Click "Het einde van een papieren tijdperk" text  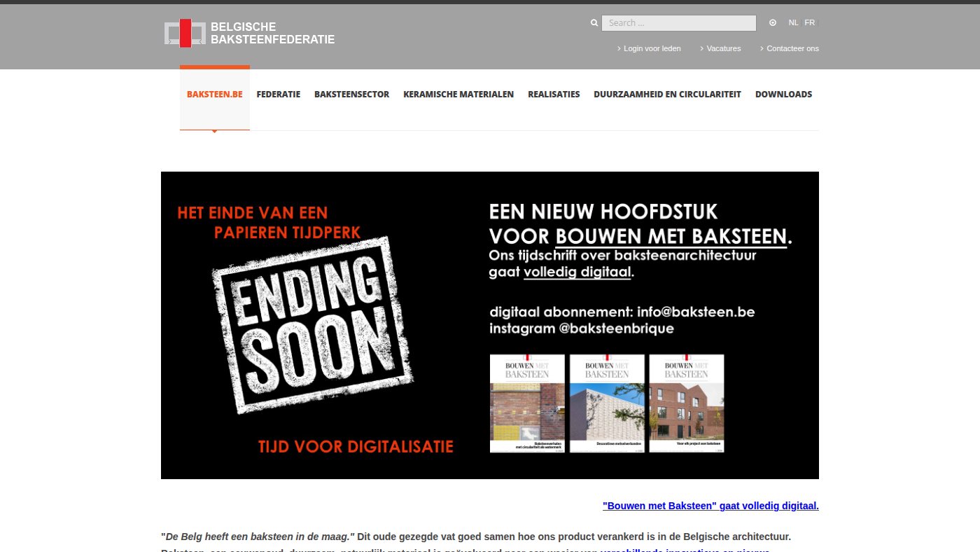pyautogui.click(x=269, y=221)
